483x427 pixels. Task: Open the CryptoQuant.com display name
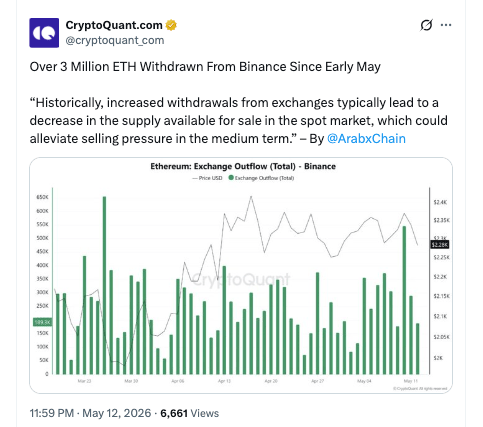click(x=114, y=25)
